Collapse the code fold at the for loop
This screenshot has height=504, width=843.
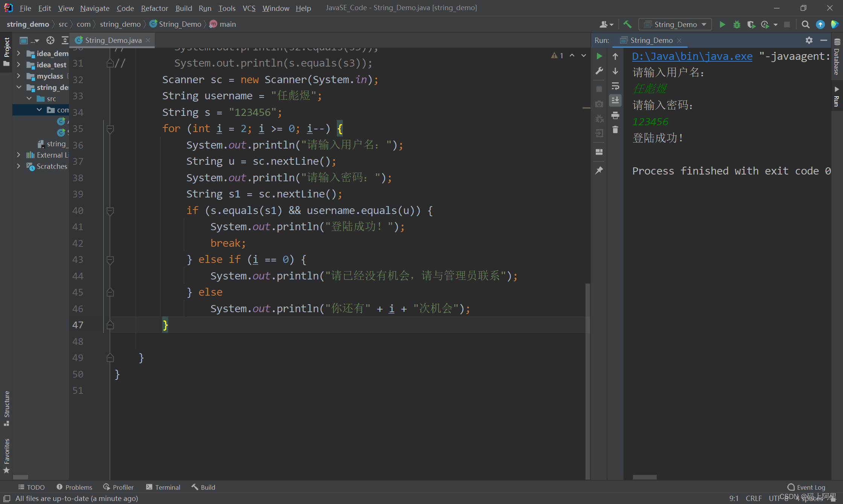110,128
